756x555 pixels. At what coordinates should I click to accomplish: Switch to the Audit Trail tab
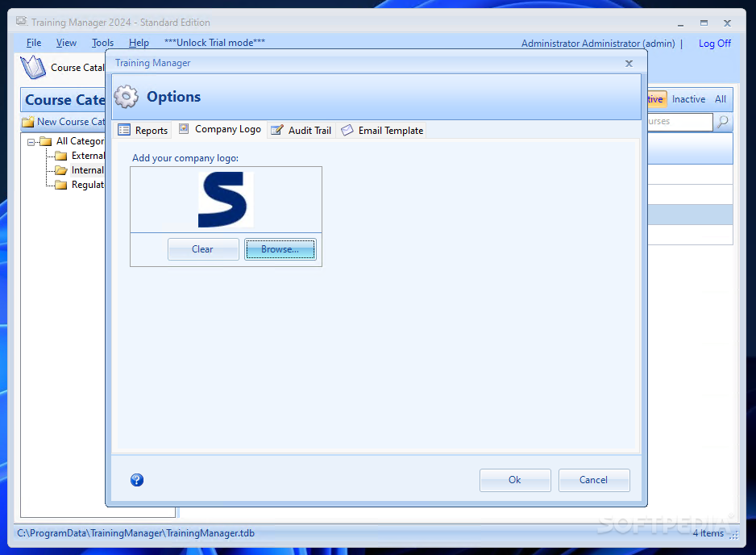point(301,131)
